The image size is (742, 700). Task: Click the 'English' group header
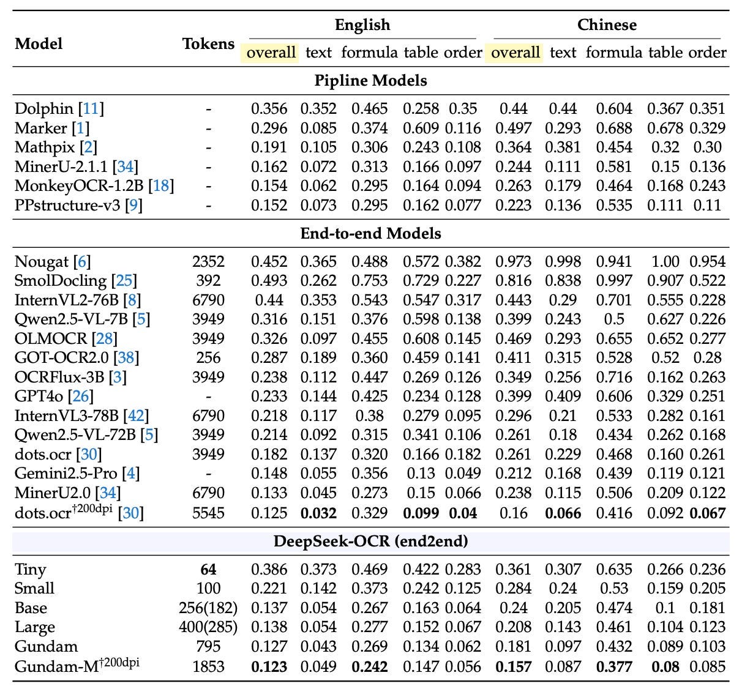click(x=362, y=25)
